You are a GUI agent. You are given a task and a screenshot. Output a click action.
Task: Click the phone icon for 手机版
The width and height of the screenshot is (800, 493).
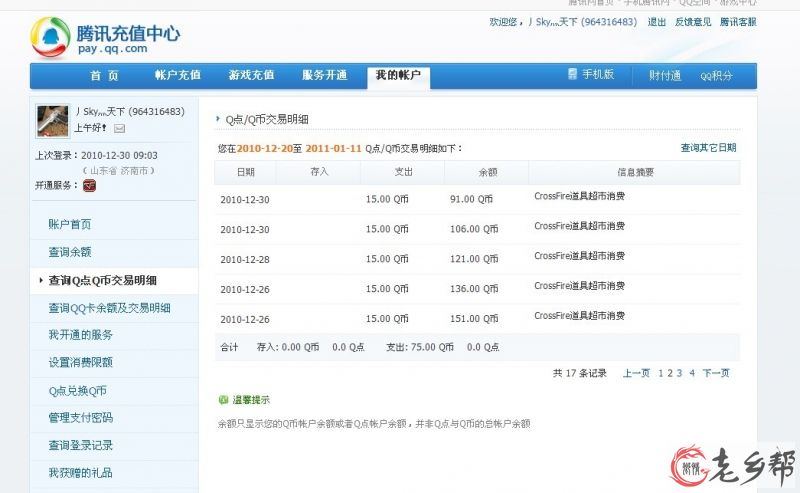(x=572, y=75)
